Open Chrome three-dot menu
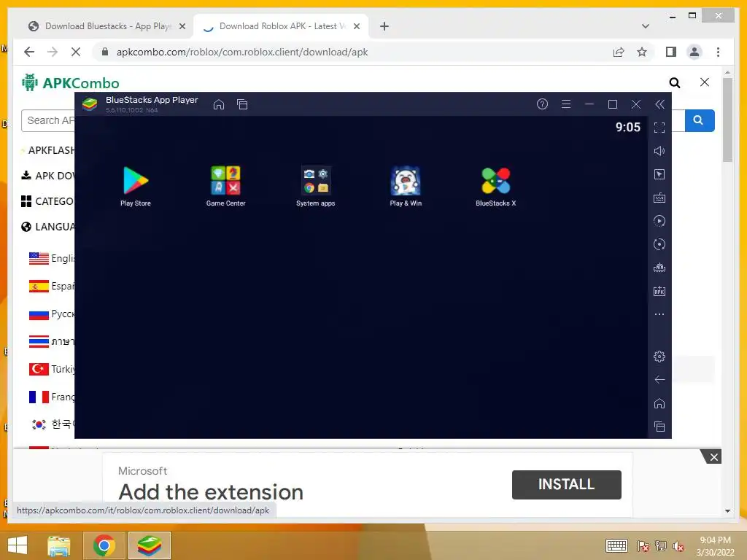 point(718,52)
